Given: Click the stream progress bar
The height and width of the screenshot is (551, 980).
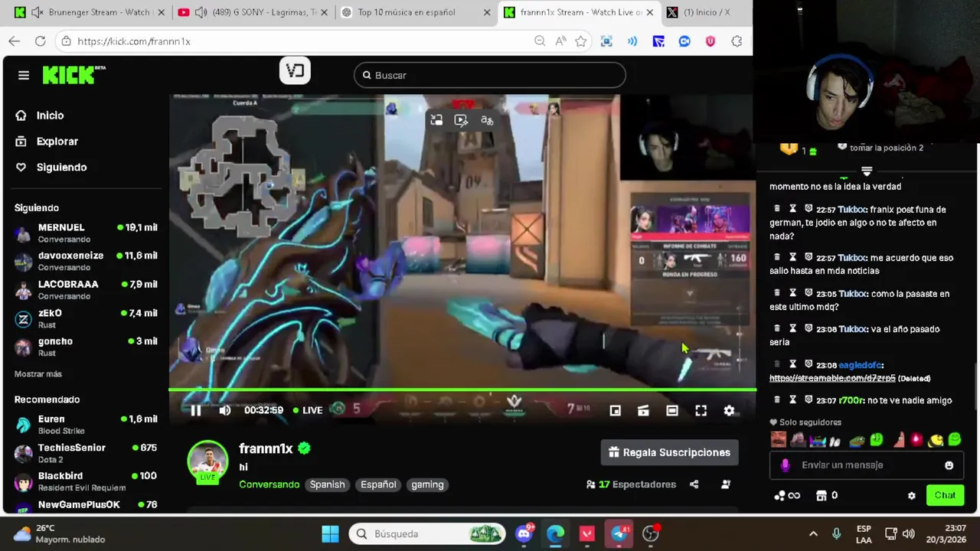Looking at the screenshot, I should point(462,390).
